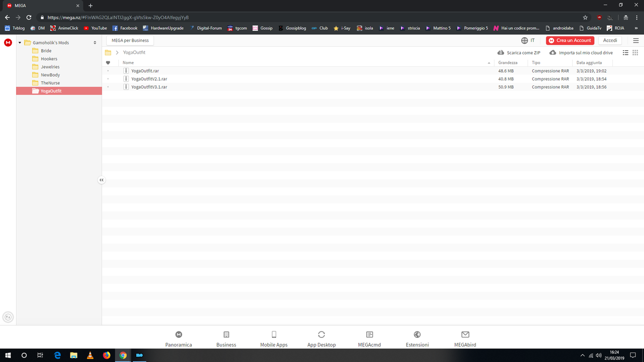Viewport: 644px width, 362px height.
Task: Open the Chrome three-dot menu
Action: tap(636, 17)
